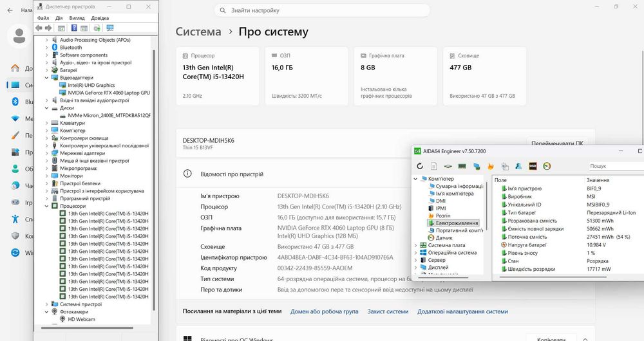The width and height of the screenshot is (644, 341).
Task: Click the memory module icon in AIDA64 toolbar
Action: pyautogui.click(x=462, y=166)
